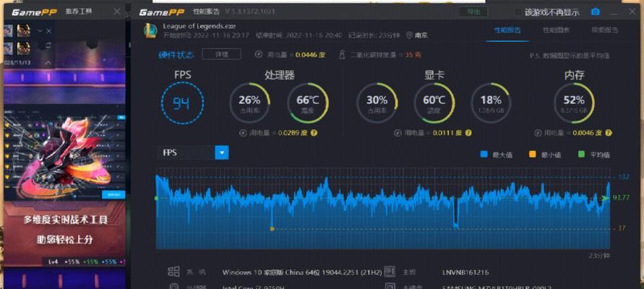The width and height of the screenshot is (644, 289).
Task: Click the LNVNB161216 motherboard text
Action: tap(465, 272)
